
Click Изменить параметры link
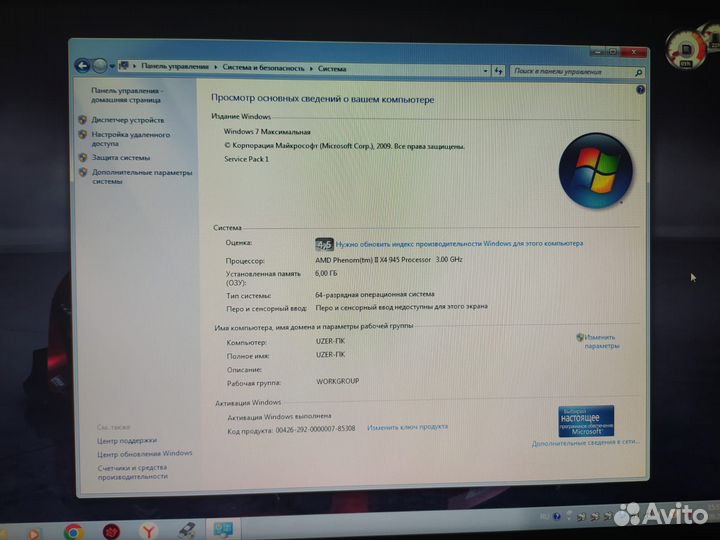[x=602, y=341]
